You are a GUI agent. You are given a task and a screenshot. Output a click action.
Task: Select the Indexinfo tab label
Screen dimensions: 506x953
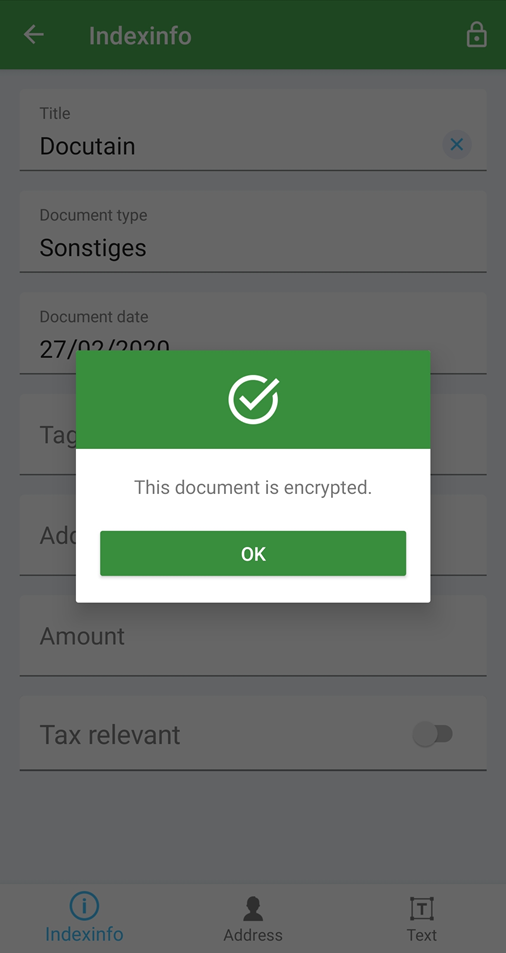(x=84, y=934)
